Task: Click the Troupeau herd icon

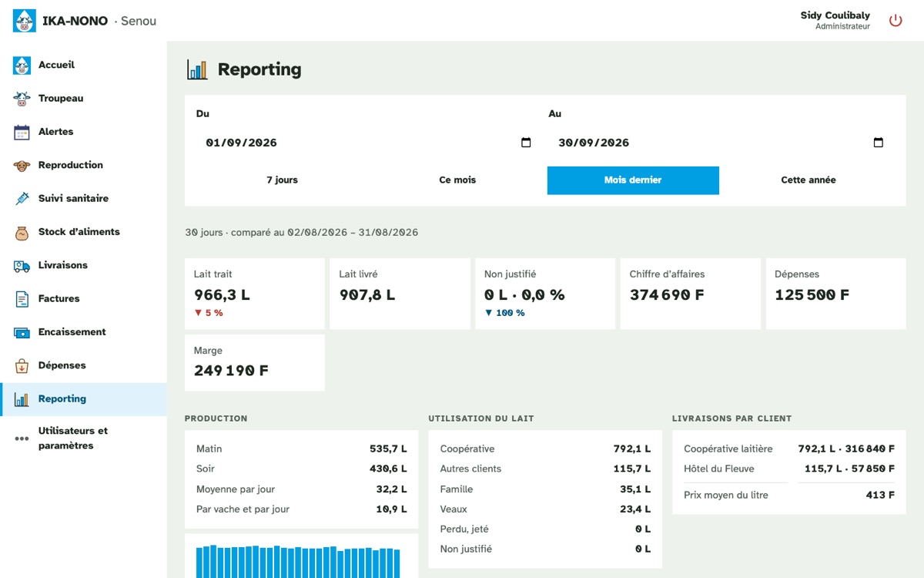Action: click(22, 99)
